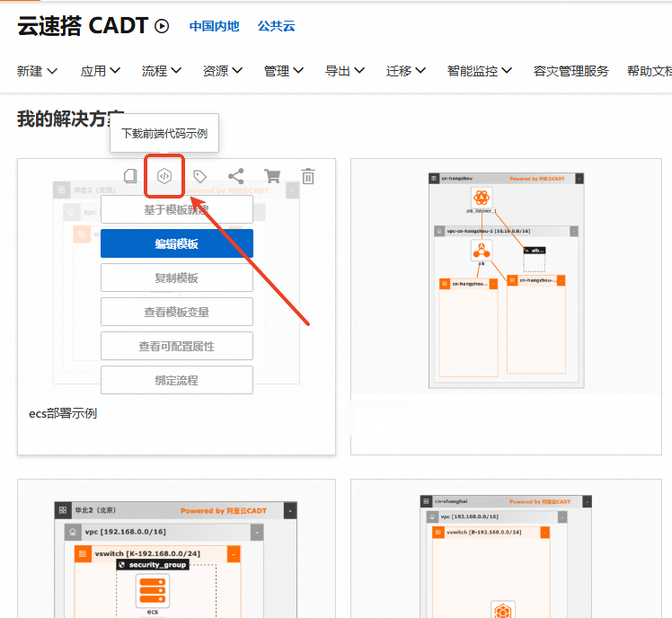
Task: Open the cn-shanghai solution thumbnail
Action: 506,556
